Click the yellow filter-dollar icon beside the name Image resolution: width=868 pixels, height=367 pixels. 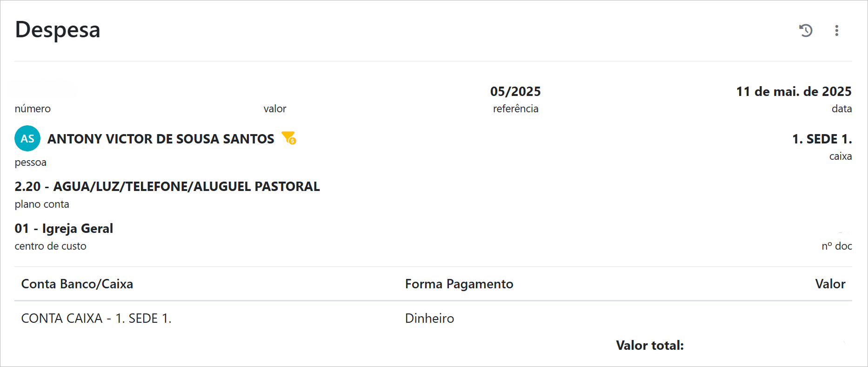pos(289,138)
